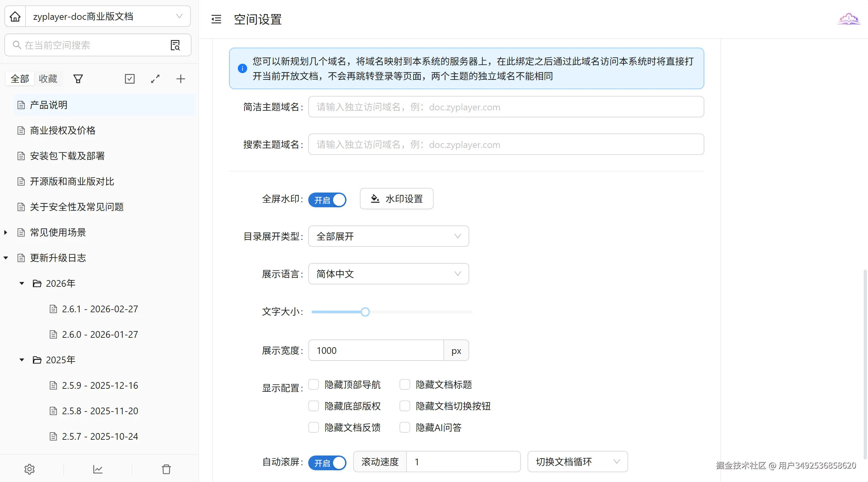This screenshot has height=482, width=868.
Task: Collapse sidebar with the menu fold icon
Action: [216, 19]
